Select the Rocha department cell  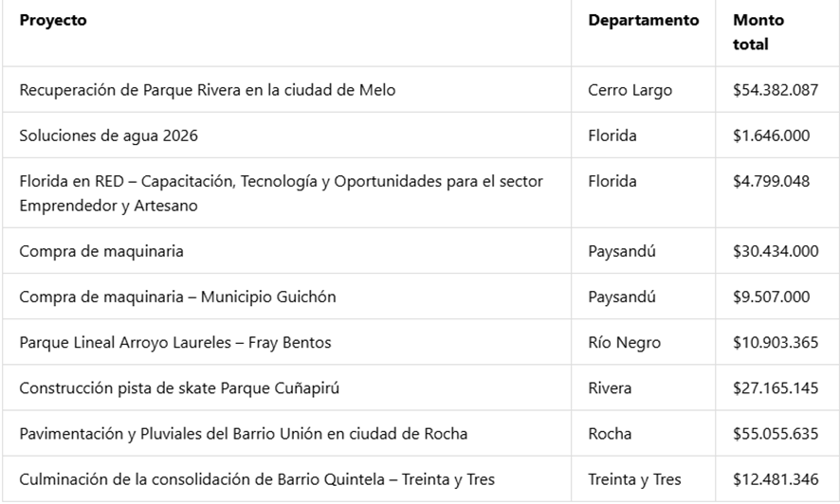610,433
